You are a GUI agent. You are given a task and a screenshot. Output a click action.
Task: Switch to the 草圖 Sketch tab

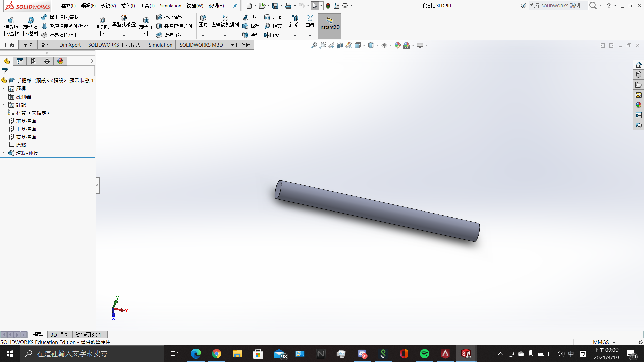click(28, 45)
